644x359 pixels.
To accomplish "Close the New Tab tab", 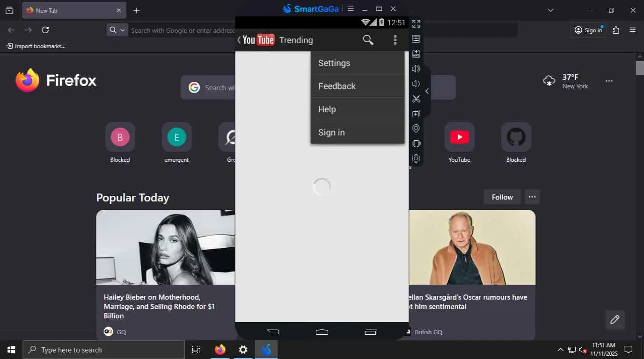I will [x=118, y=10].
